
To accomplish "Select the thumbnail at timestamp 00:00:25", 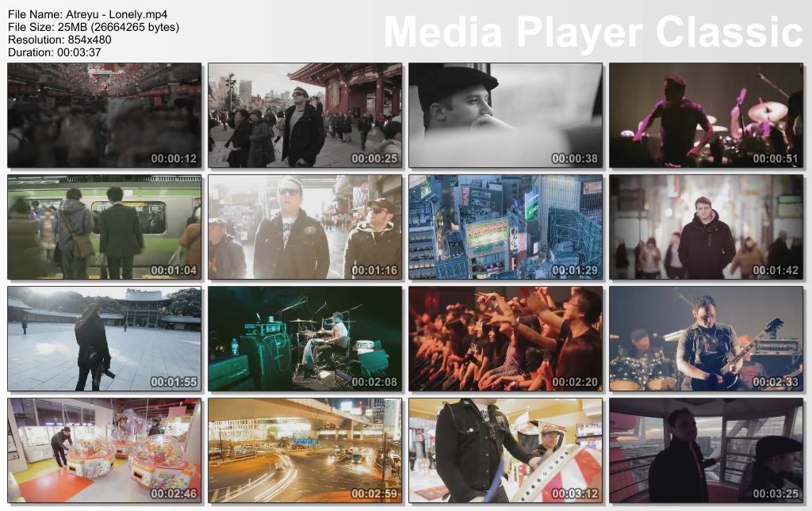I will [305, 116].
